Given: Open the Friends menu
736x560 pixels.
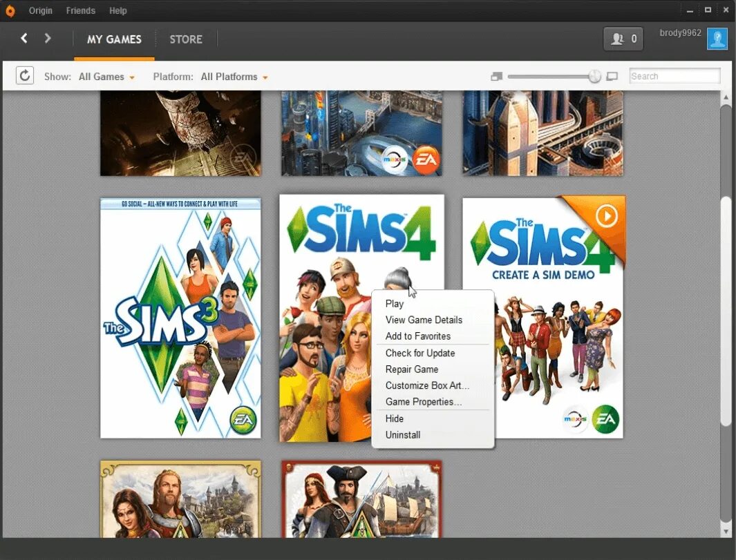Looking at the screenshot, I should click(80, 10).
